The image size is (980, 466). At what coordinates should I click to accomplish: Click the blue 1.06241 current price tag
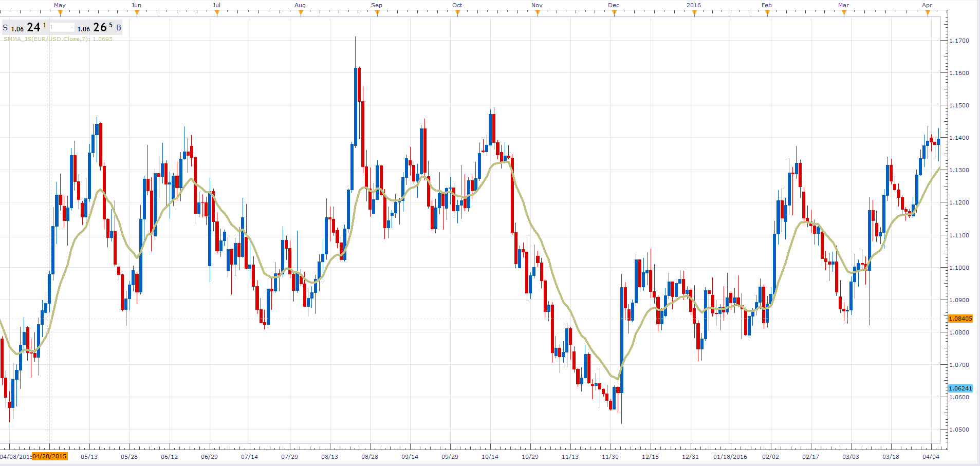960,388
